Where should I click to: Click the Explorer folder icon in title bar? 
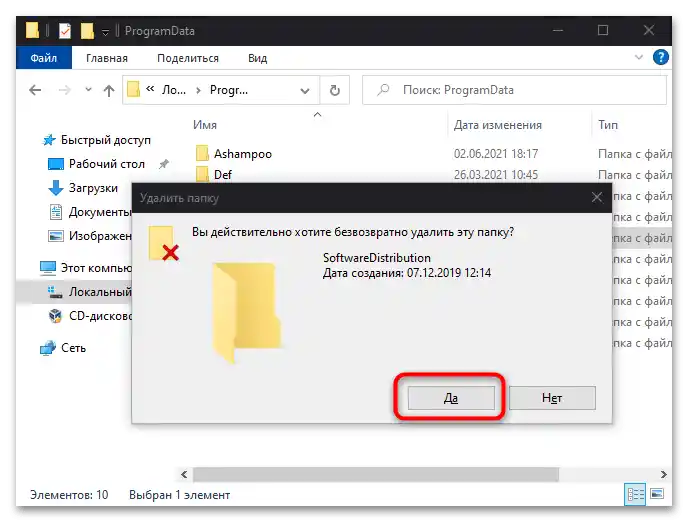[x=32, y=30]
